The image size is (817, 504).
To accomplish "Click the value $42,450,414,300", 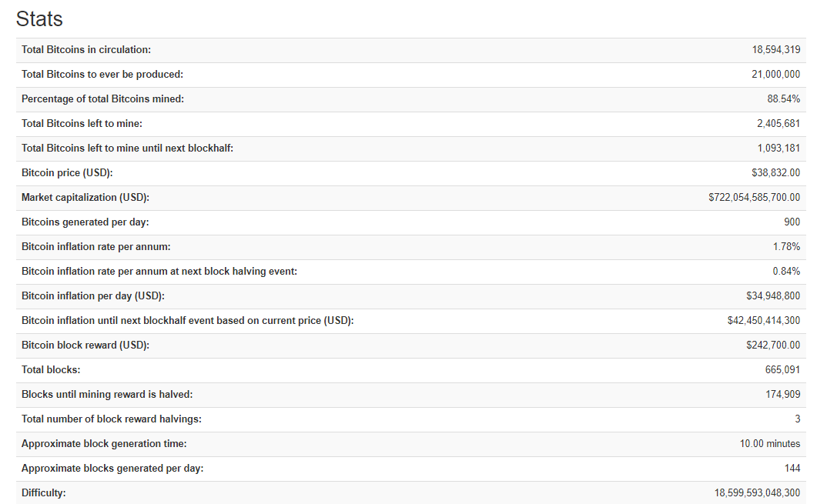I will pos(764,321).
